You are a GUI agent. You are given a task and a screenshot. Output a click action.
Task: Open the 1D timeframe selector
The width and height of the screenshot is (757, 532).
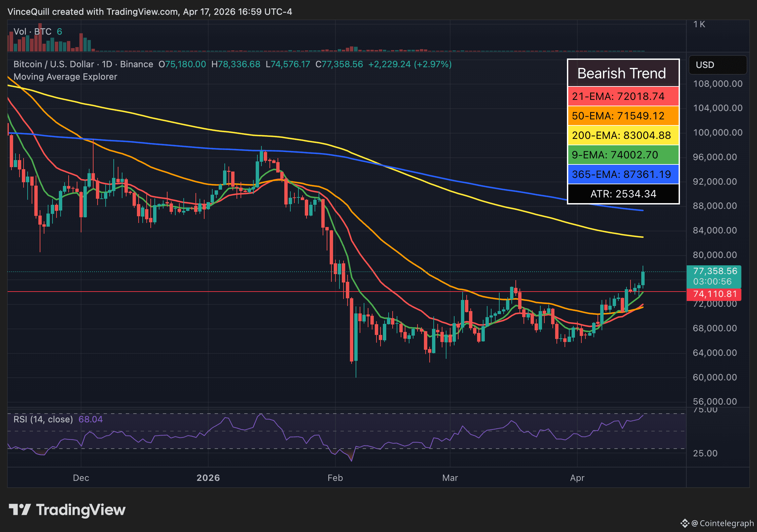tap(107, 64)
